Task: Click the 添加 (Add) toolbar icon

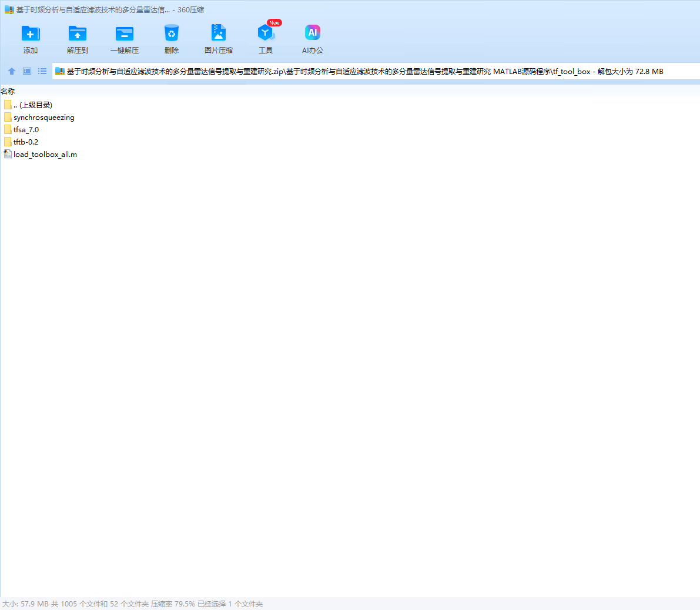Action: 31,33
